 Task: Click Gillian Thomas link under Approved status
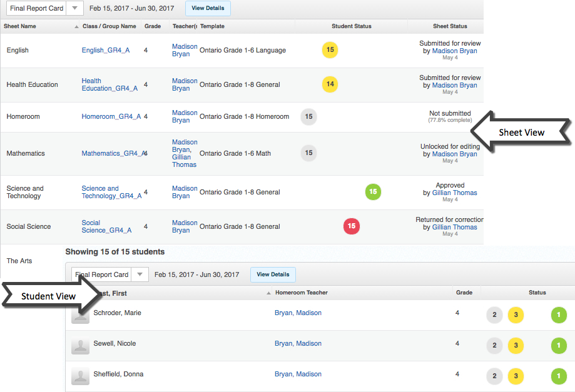[x=454, y=193]
